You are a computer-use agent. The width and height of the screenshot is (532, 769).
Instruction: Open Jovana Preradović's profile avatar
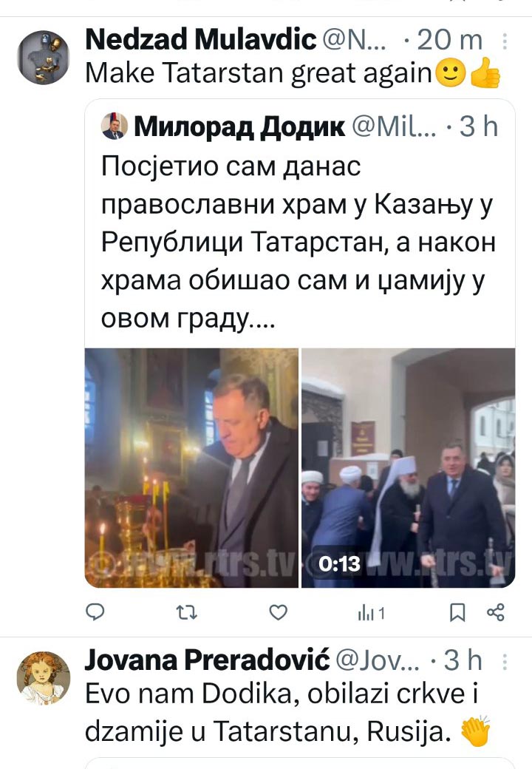click(44, 678)
